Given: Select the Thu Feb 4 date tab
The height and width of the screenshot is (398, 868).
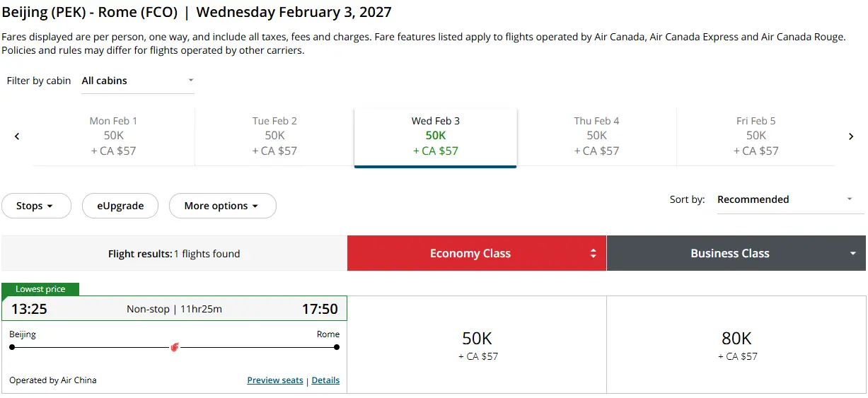Looking at the screenshot, I should click(596, 136).
